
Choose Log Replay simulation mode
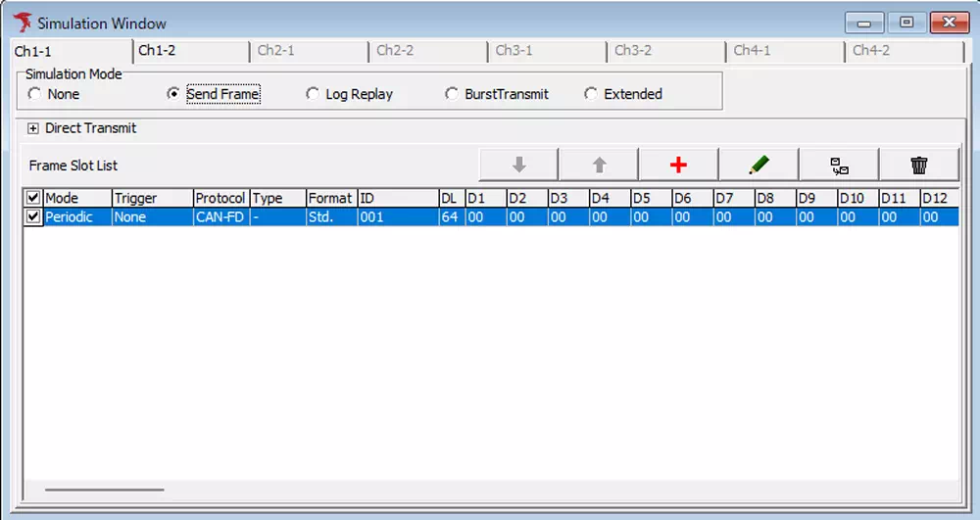point(314,95)
